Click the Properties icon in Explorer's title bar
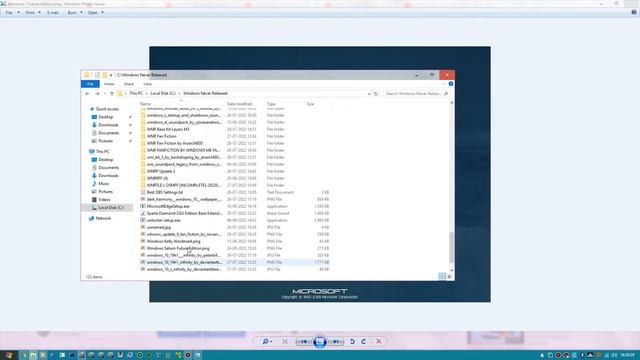 97,75
